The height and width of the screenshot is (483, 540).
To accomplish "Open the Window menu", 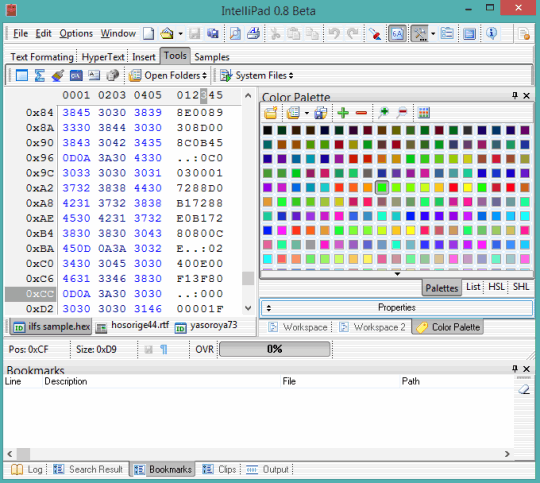I will tap(118, 34).
